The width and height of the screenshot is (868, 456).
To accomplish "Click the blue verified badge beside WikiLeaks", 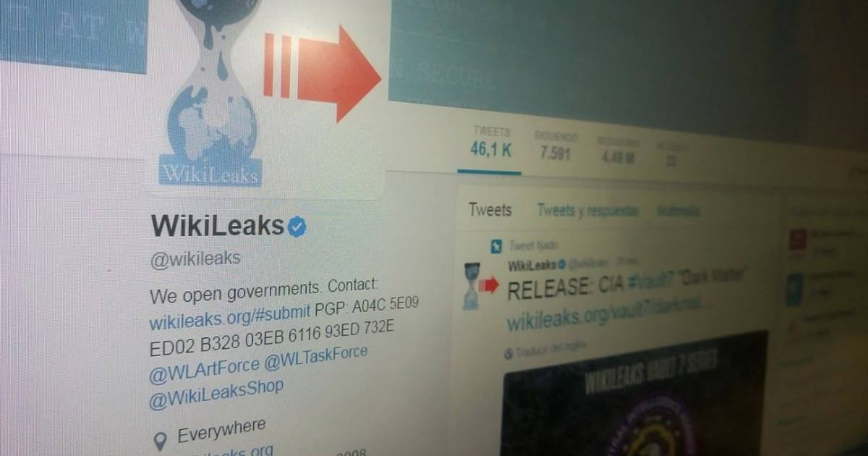I will click(x=297, y=227).
